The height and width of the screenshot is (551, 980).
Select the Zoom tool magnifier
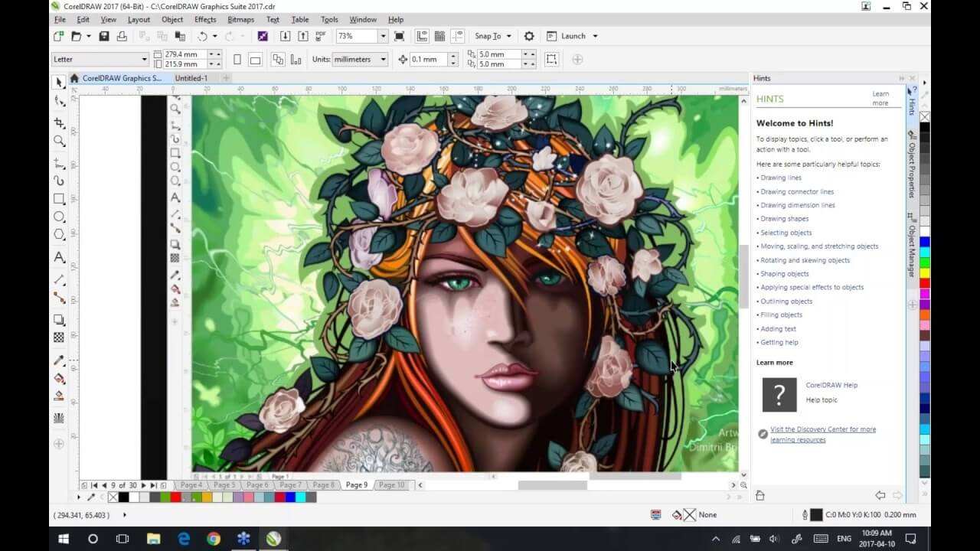(x=59, y=141)
